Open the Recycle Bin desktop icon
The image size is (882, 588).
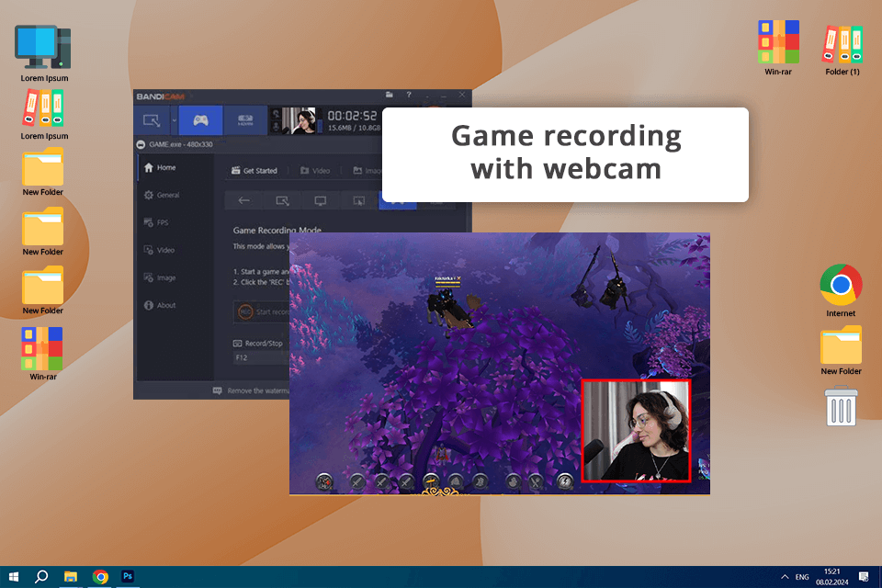841,406
